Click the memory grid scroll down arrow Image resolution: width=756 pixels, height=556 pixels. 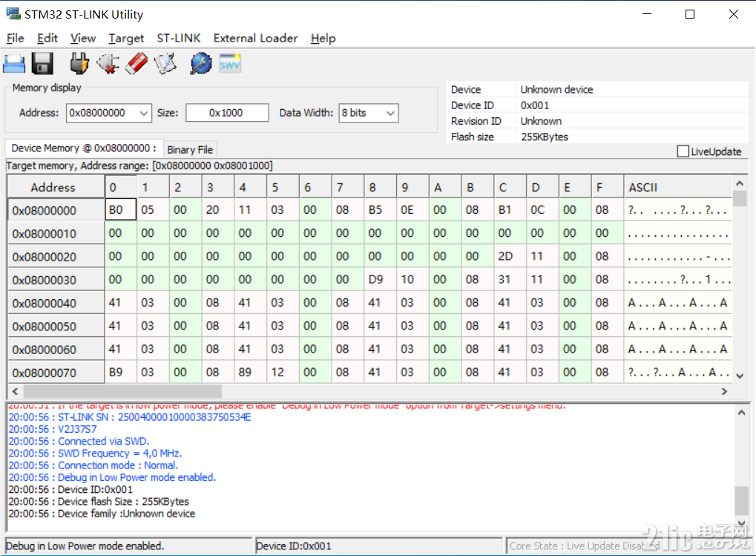click(x=740, y=376)
